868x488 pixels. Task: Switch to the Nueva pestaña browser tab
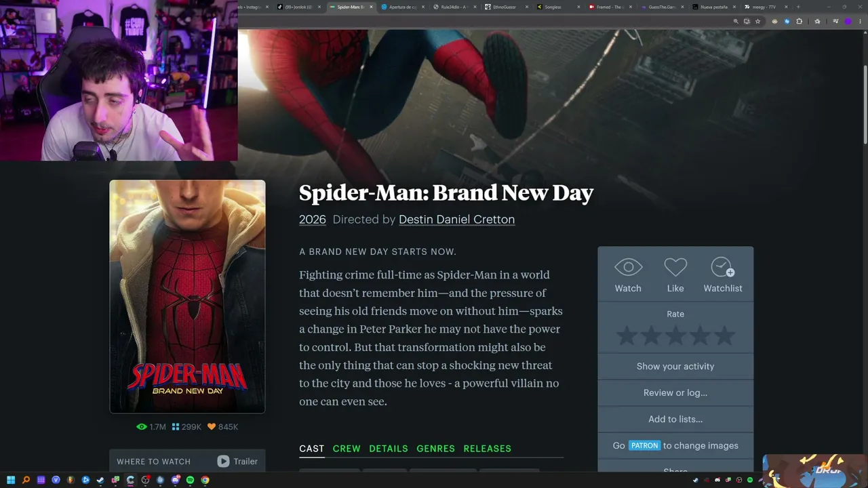pyautogui.click(x=715, y=7)
